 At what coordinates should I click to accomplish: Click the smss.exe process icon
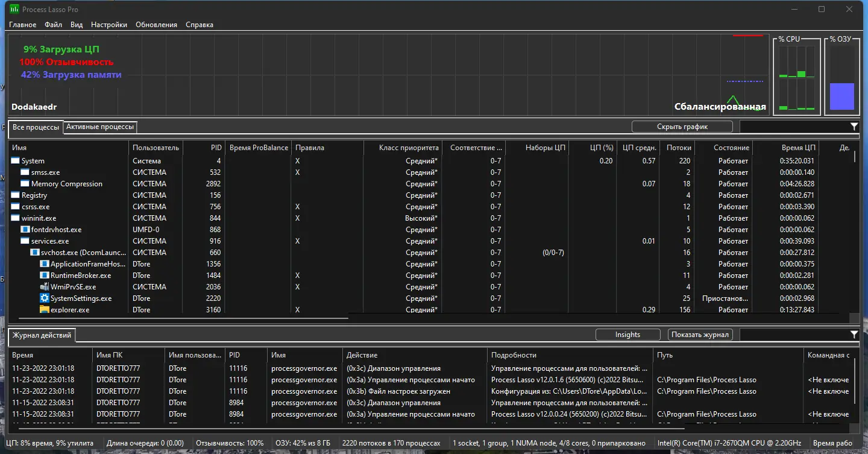(x=25, y=172)
